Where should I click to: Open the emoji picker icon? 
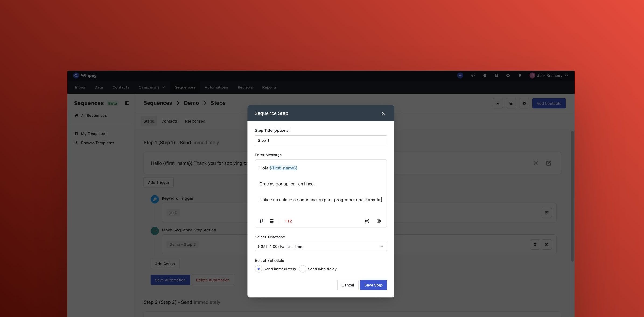[379, 221]
